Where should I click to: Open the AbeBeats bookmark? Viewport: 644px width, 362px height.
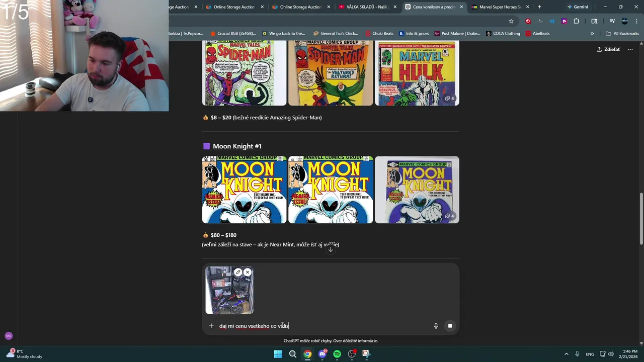537,34
